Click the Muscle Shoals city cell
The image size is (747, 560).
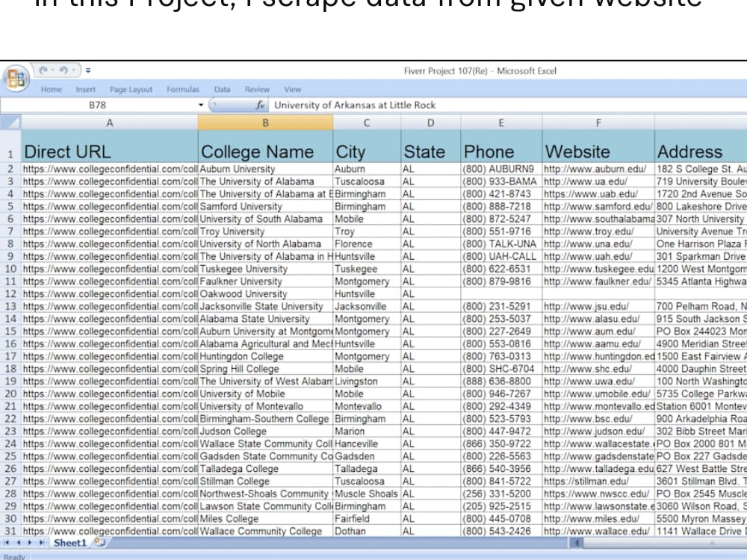(x=367, y=494)
